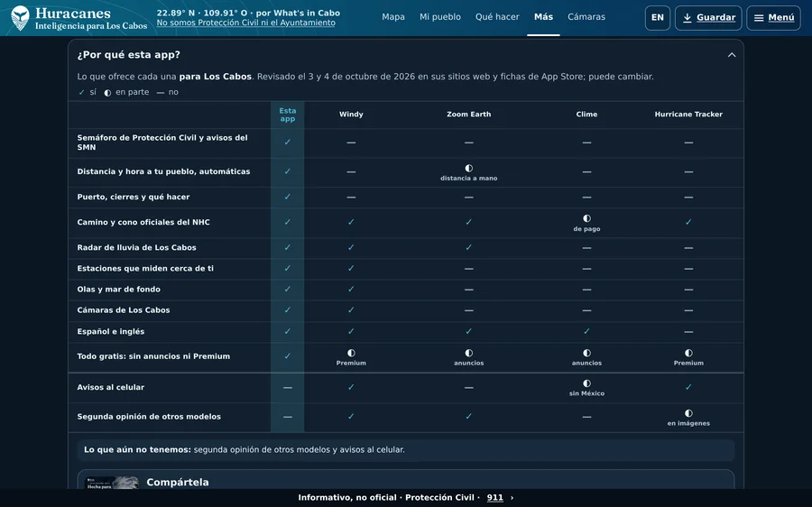The image size is (812, 507).
Task: Click the arrow icon after 911
Action: 512,498
